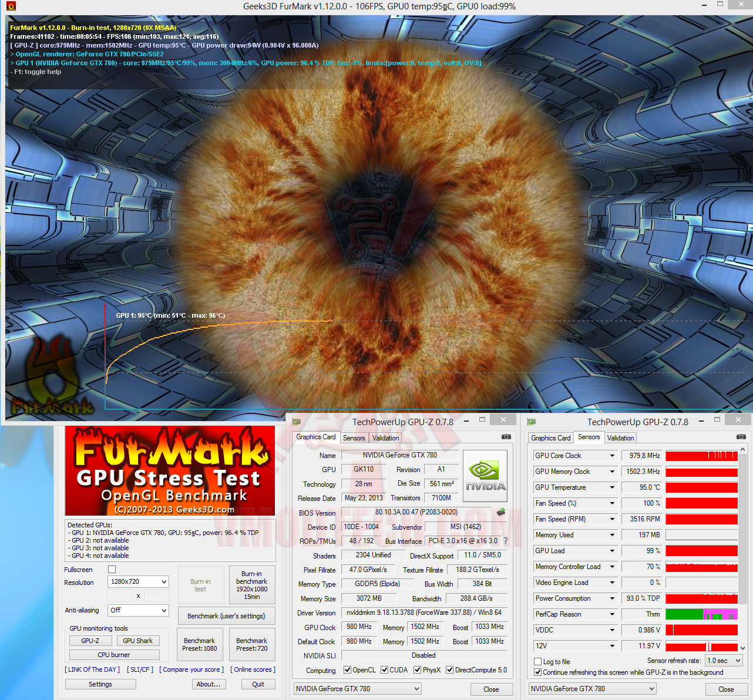Open the Online scores link
This screenshot has height=700, width=753.
click(253, 669)
